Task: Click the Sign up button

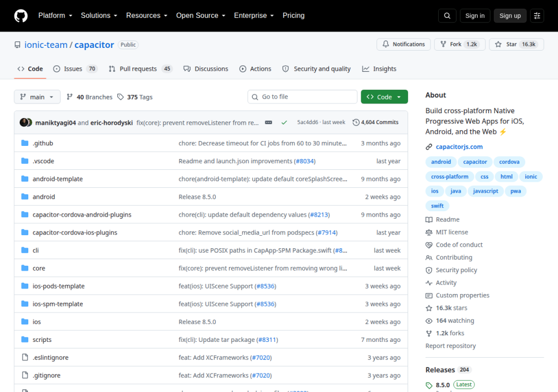Action: tap(510, 16)
